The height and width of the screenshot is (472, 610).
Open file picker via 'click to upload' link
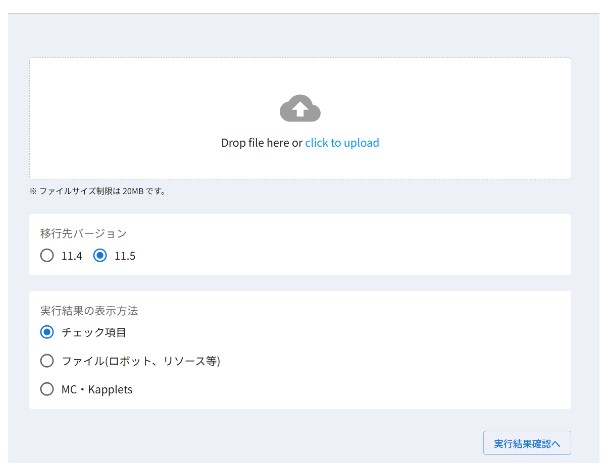[x=342, y=143]
